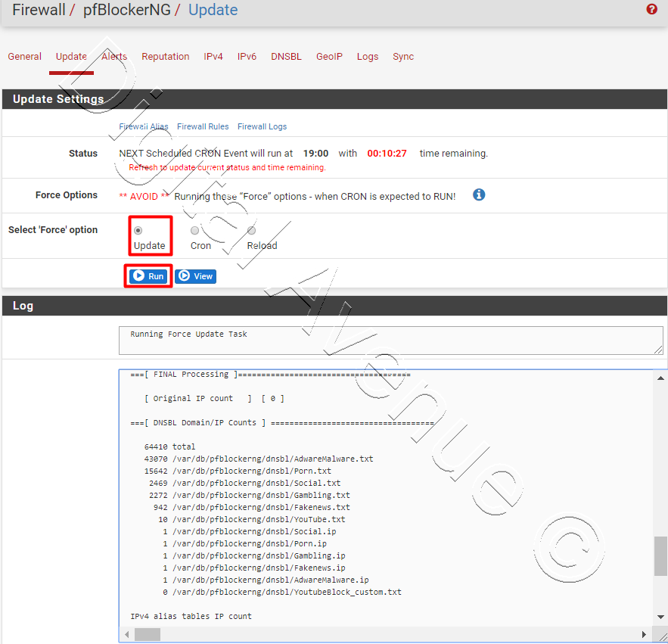Screen dimensions: 668x644
Task: Open the page help icon
Action: pyautogui.click(x=651, y=9)
